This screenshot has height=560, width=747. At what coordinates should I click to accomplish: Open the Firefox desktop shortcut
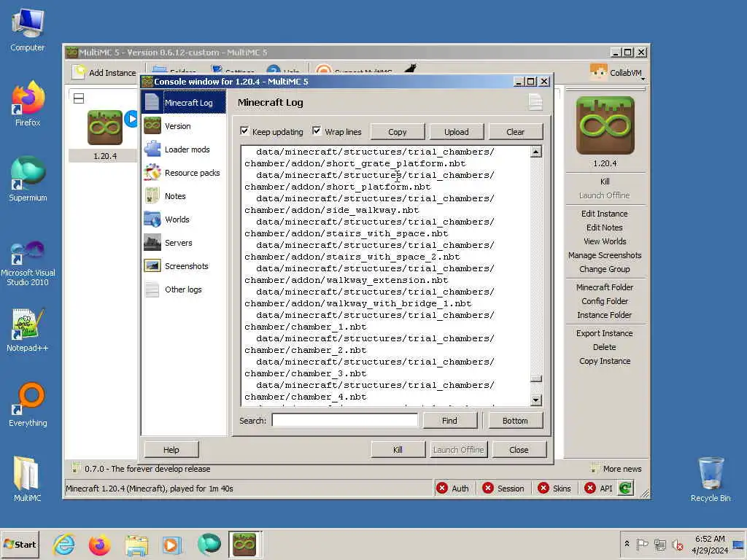(28, 104)
